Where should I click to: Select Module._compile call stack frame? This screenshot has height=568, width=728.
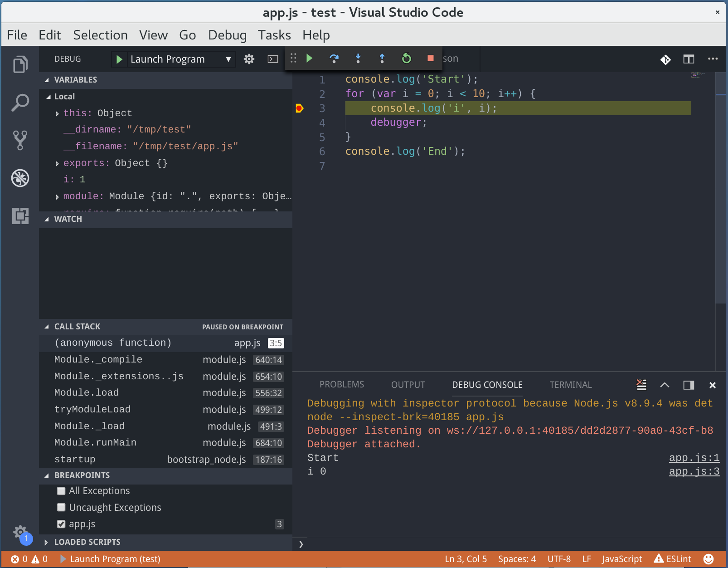[165, 360]
